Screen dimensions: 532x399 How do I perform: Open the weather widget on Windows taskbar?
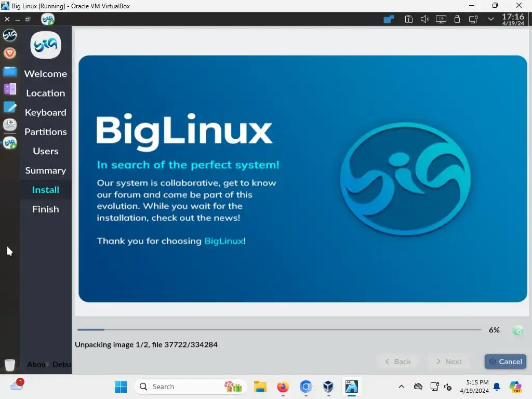tap(17, 385)
